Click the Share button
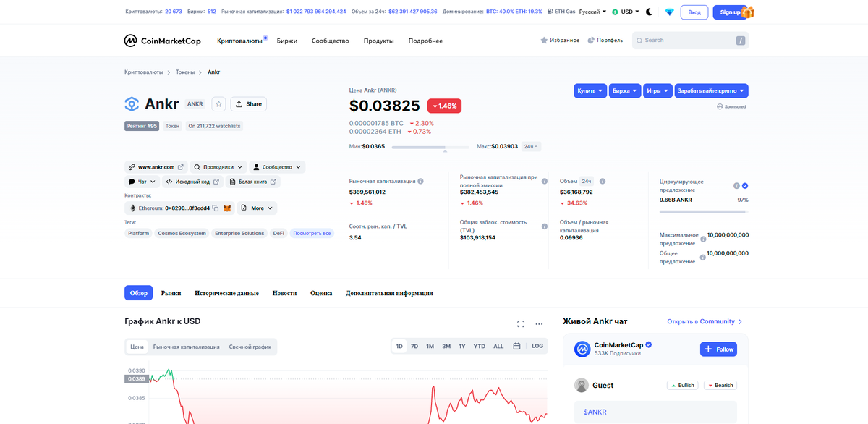The width and height of the screenshot is (868, 424). pos(248,104)
